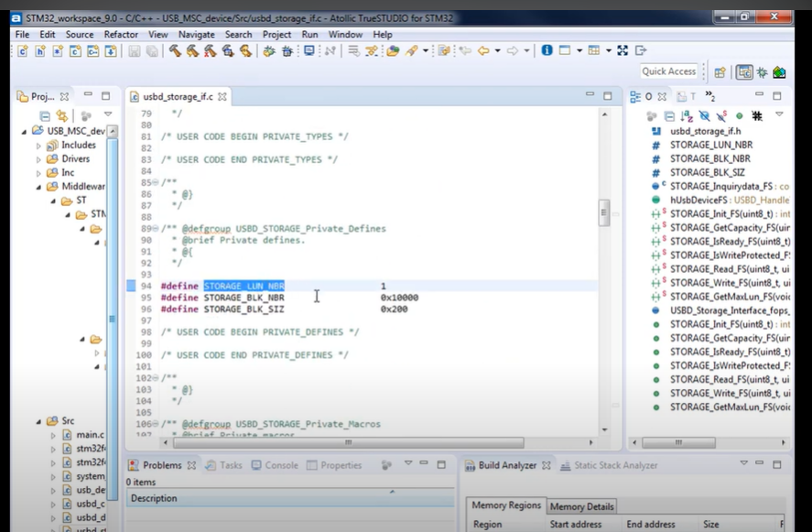The height and width of the screenshot is (532, 812).
Task: Toggle Hide Static Members in Outline toolbar
Action: (x=721, y=116)
